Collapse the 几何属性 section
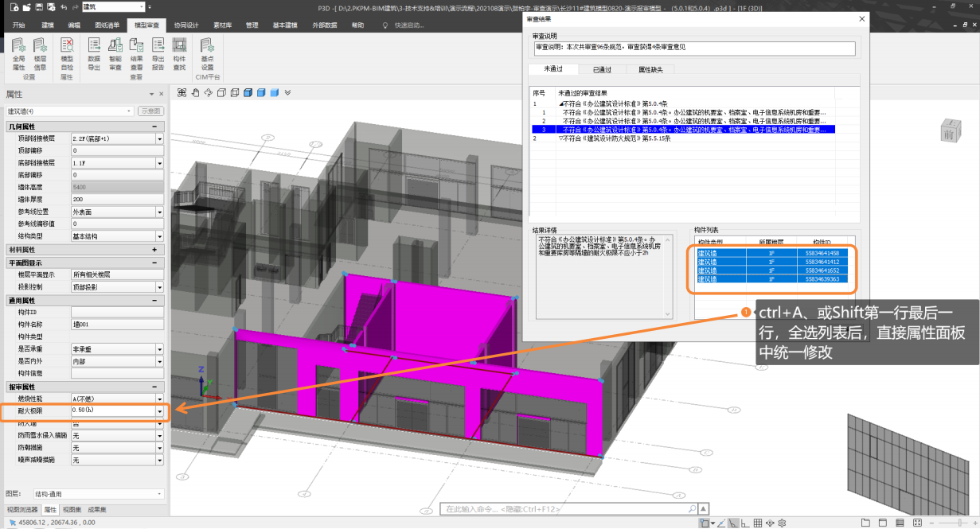This screenshot has width=980, height=529. (x=154, y=126)
